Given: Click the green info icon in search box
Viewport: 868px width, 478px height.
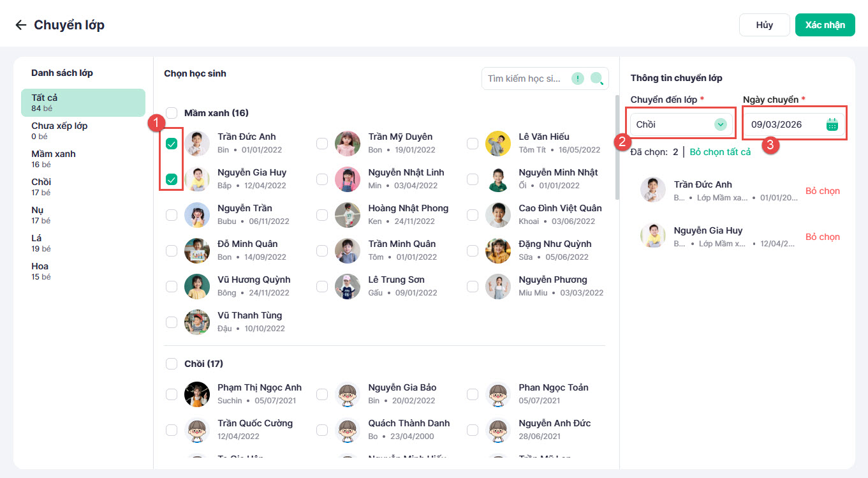Looking at the screenshot, I should pos(577,78).
